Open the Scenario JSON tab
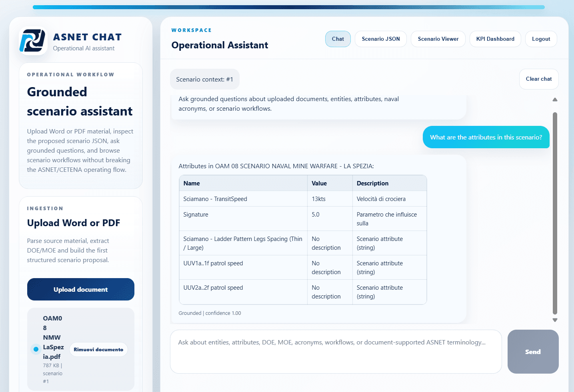The width and height of the screenshot is (574, 392). click(381, 39)
